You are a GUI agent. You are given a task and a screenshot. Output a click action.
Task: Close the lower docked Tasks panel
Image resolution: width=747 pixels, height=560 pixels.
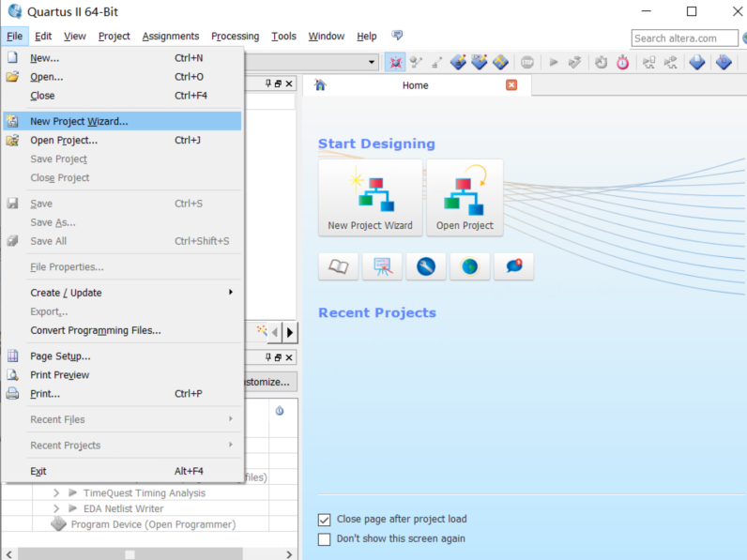click(289, 357)
